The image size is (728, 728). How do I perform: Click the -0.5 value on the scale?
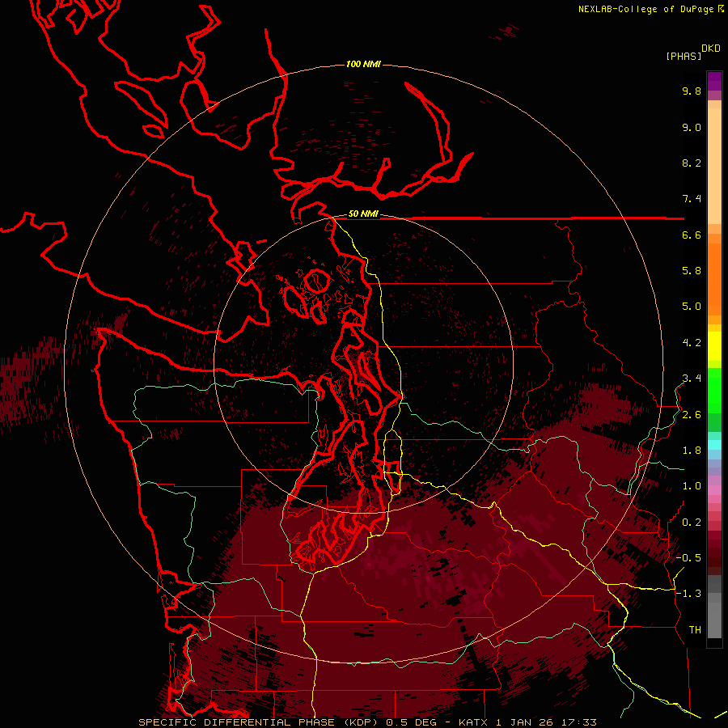pos(688,558)
